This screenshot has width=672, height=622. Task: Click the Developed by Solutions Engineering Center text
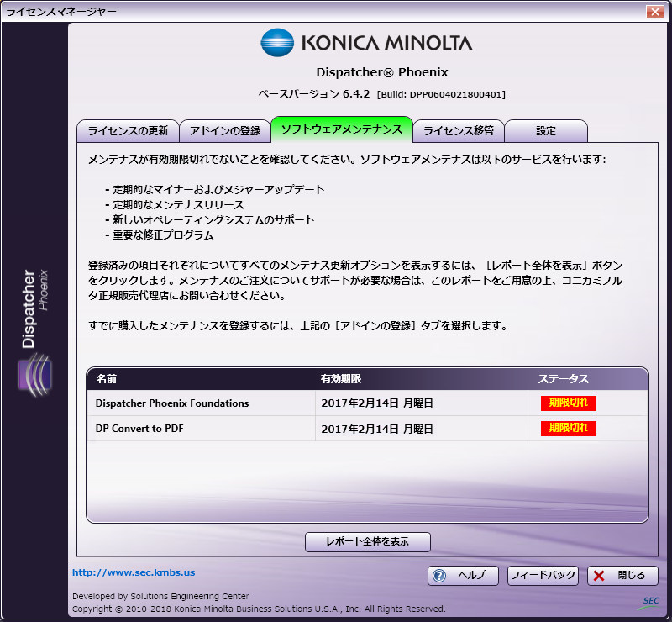pos(160,596)
